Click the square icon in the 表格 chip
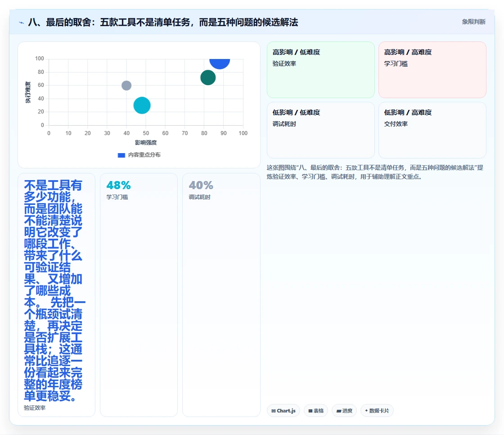This screenshot has height=435, width=504. (x=310, y=411)
